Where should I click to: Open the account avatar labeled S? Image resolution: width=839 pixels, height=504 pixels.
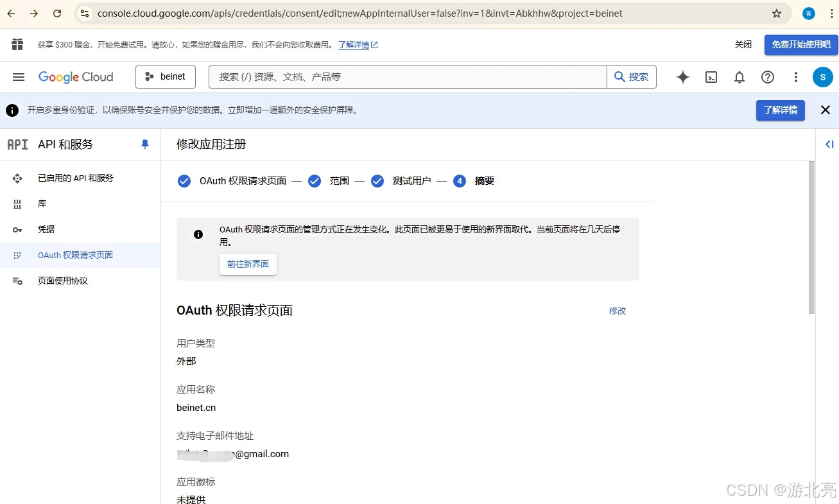[x=823, y=77]
